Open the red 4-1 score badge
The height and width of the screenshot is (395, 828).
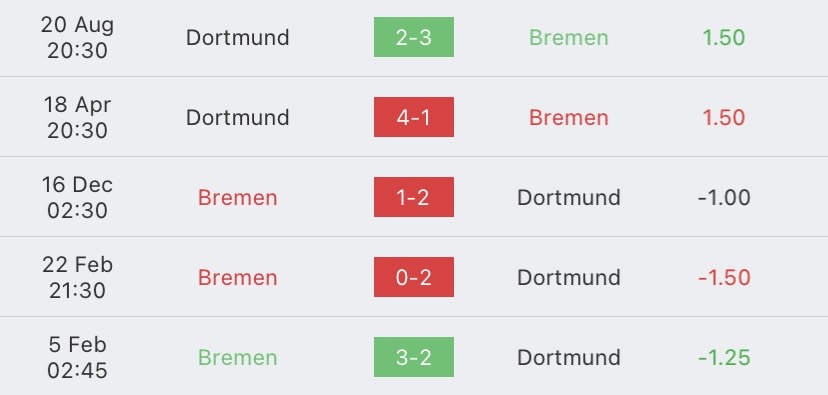coord(413,117)
